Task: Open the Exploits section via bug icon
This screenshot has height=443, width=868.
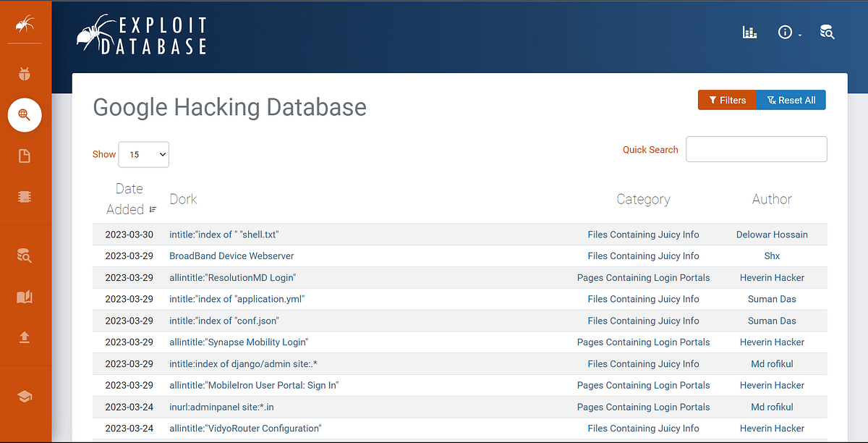Action: 25,73
